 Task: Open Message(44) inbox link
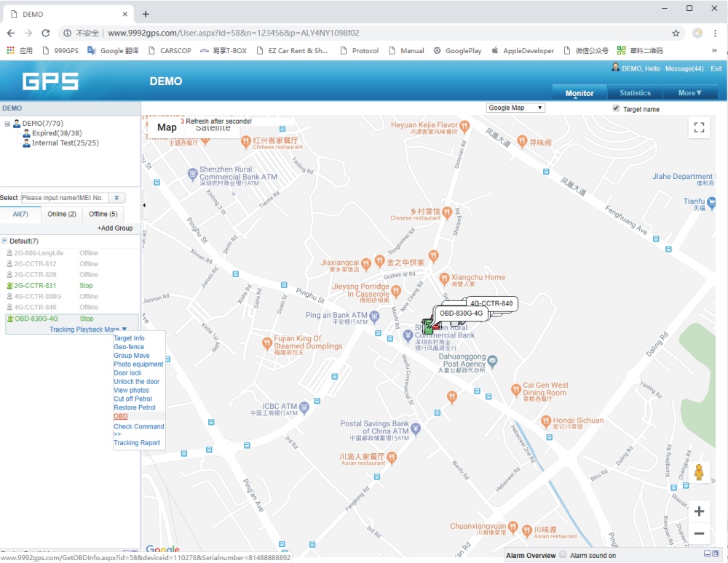(684, 68)
